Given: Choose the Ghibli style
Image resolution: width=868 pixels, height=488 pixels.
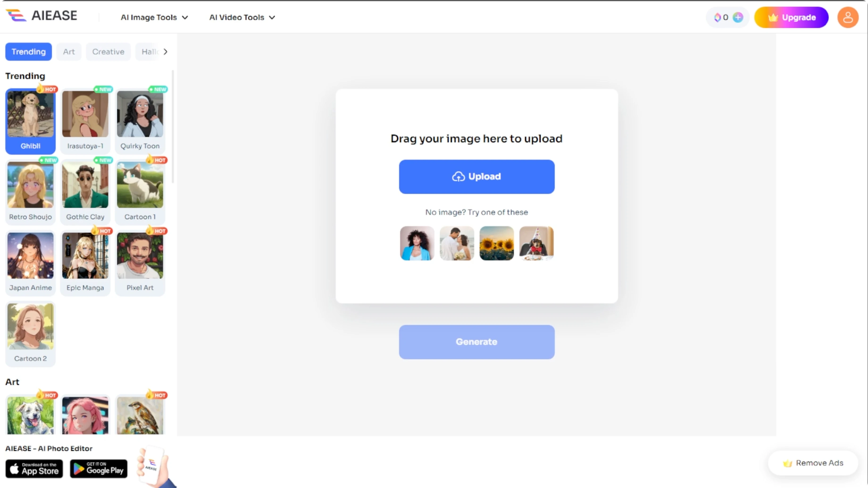Looking at the screenshot, I should 30,121.
